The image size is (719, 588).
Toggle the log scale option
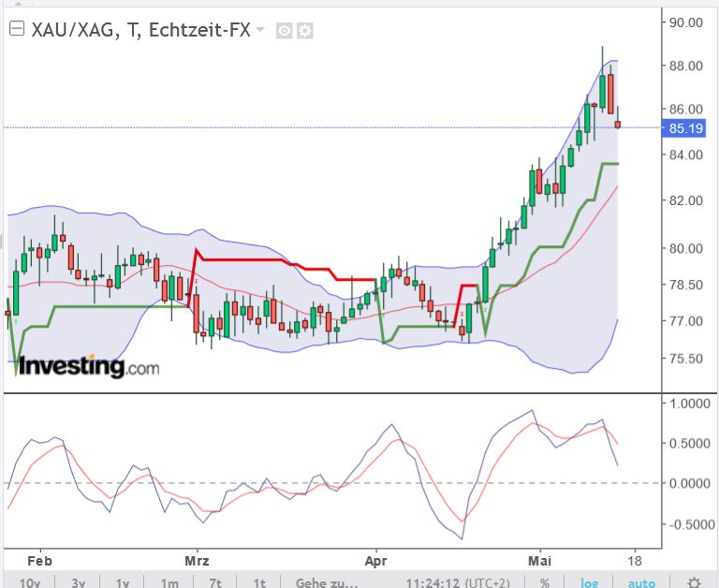pyautogui.click(x=589, y=583)
